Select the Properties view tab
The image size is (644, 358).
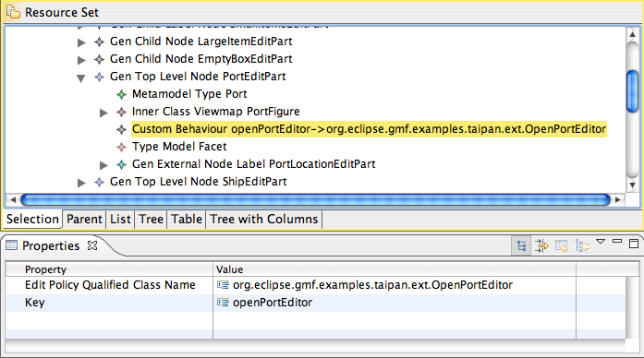click(51, 245)
